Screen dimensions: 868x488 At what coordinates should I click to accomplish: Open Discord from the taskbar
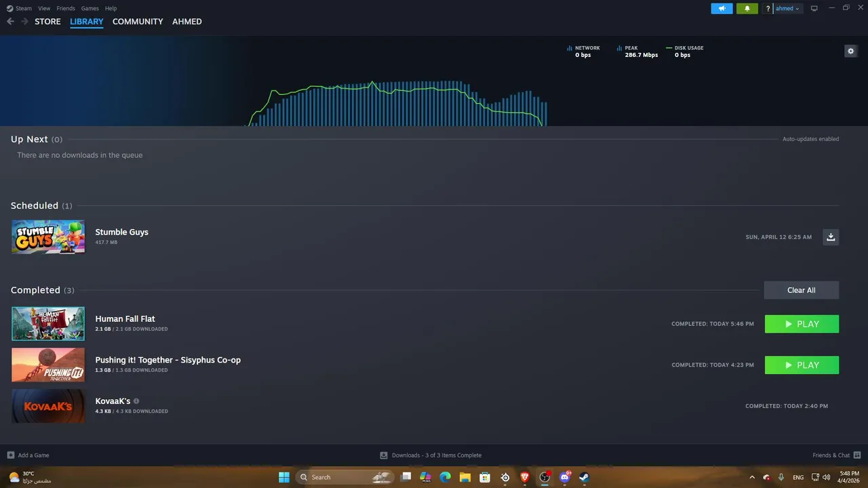tap(565, 477)
